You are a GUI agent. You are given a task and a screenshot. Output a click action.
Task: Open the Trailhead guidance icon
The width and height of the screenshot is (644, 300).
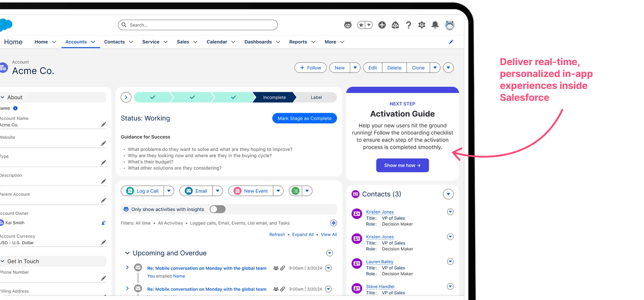(x=395, y=25)
